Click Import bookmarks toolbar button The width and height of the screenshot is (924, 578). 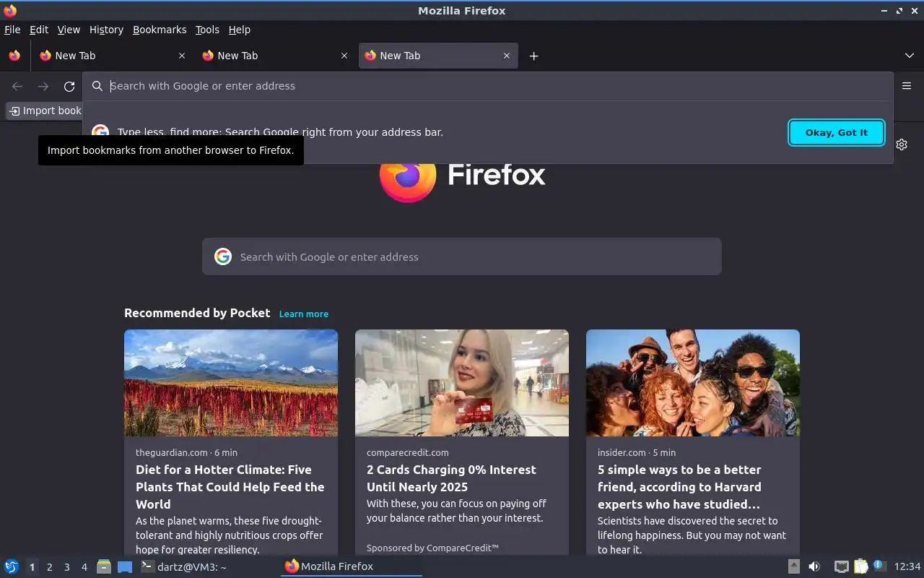(45, 111)
